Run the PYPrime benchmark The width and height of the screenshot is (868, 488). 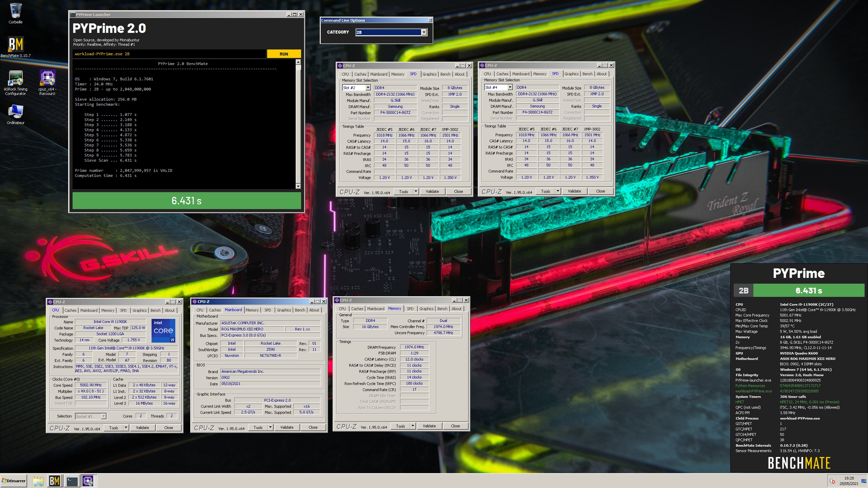[284, 54]
